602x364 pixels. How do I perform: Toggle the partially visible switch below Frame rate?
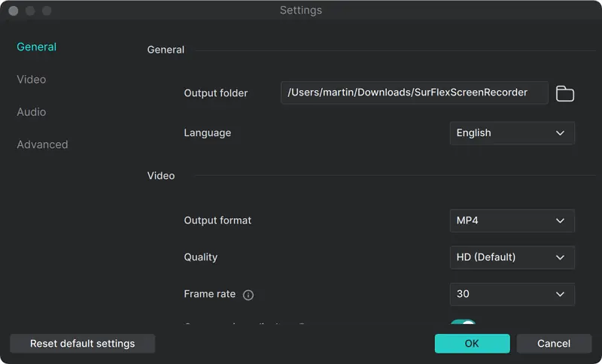coord(463,322)
